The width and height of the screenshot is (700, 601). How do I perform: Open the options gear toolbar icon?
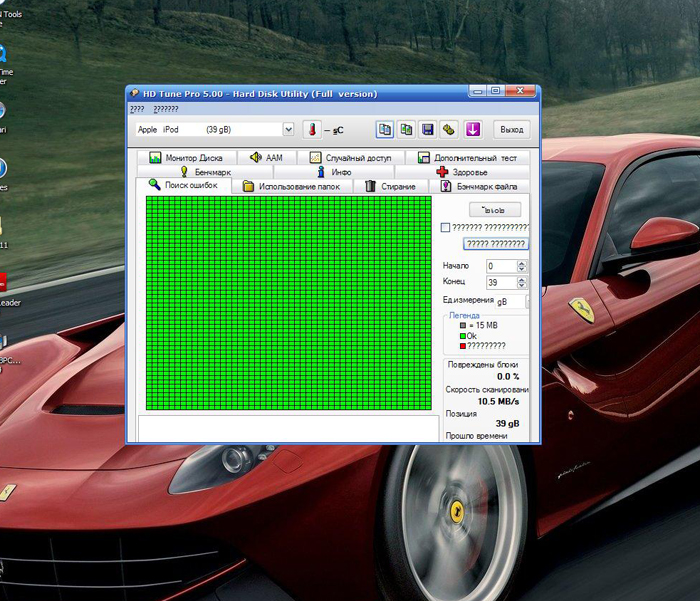point(449,129)
